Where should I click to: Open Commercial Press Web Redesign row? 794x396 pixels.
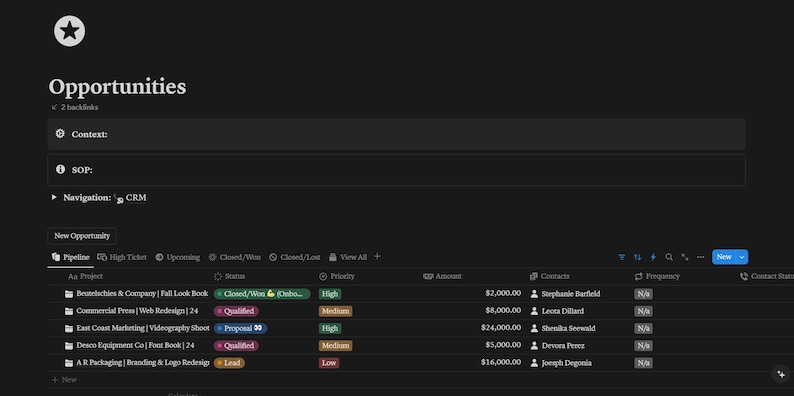click(137, 311)
